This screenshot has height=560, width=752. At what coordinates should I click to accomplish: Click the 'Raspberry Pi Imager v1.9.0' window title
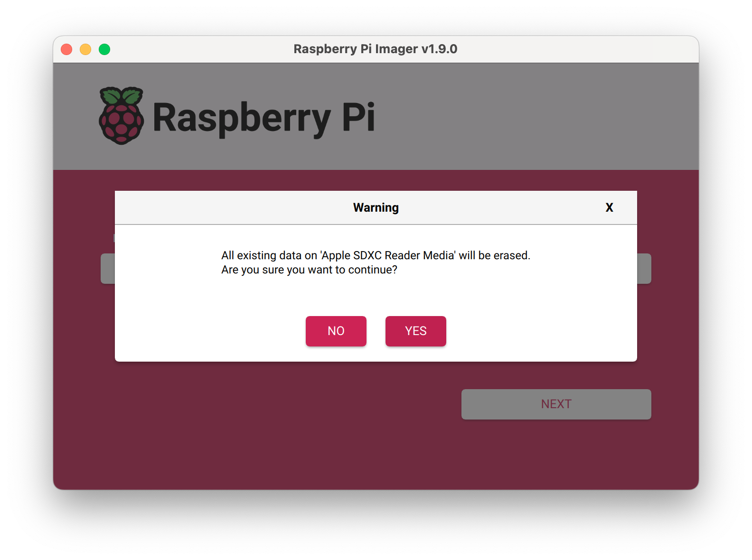pos(375,49)
